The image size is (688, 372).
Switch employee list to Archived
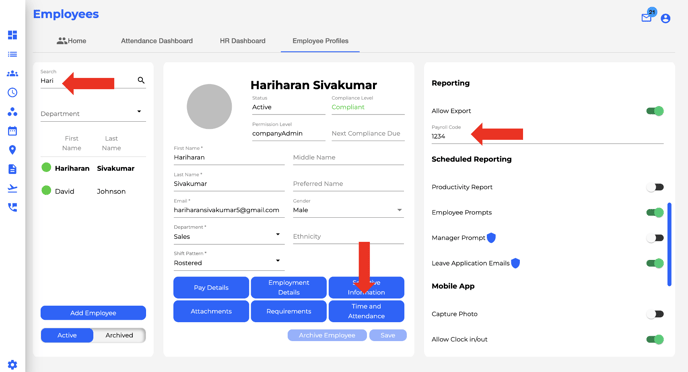coord(119,335)
